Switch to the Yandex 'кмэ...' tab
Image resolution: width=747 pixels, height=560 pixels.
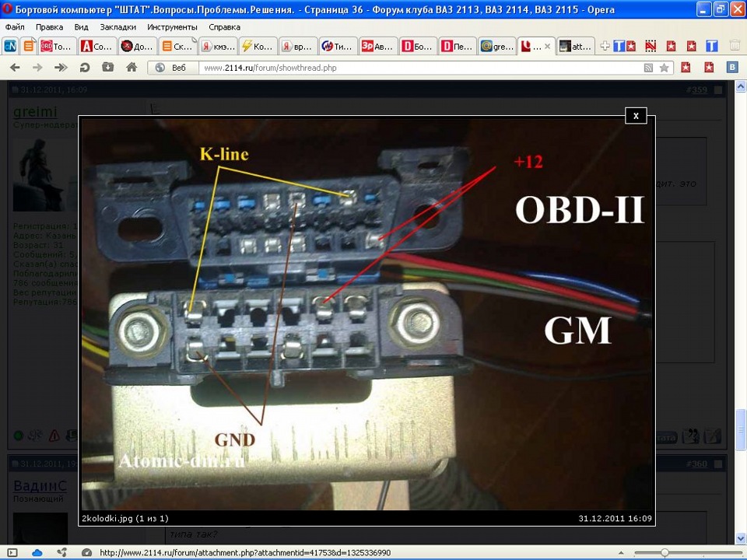pos(217,46)
